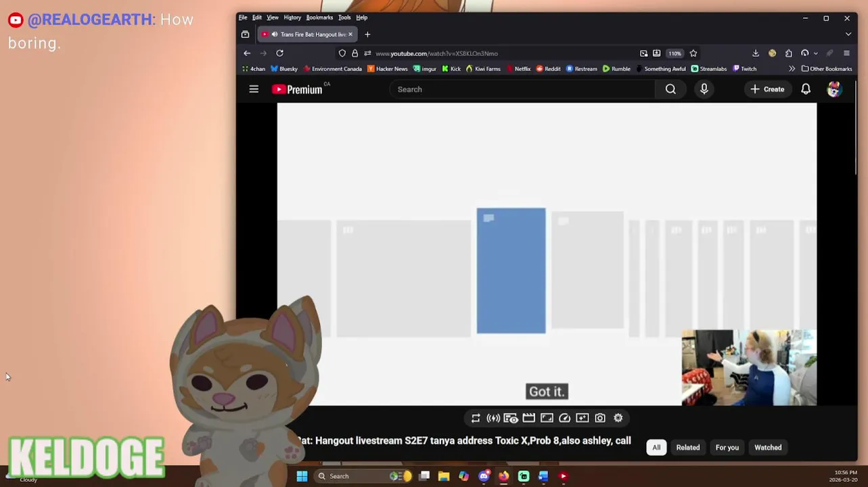Expand the list all tabs chevron
This screenshot has height=487, width=868.
848,34
